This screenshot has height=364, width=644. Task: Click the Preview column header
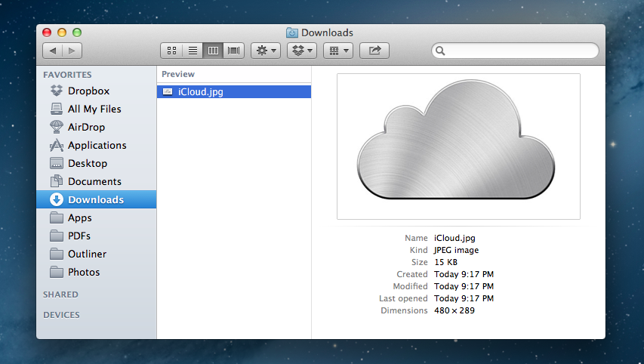pyautogui.click(x=178, y=74)
